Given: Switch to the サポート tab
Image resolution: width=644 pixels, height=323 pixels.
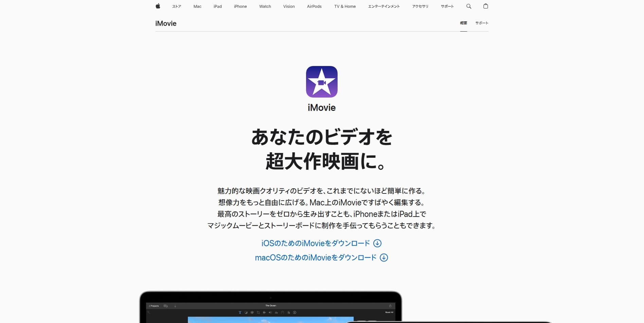Looking at the screenshot, I should pos(481,23).
